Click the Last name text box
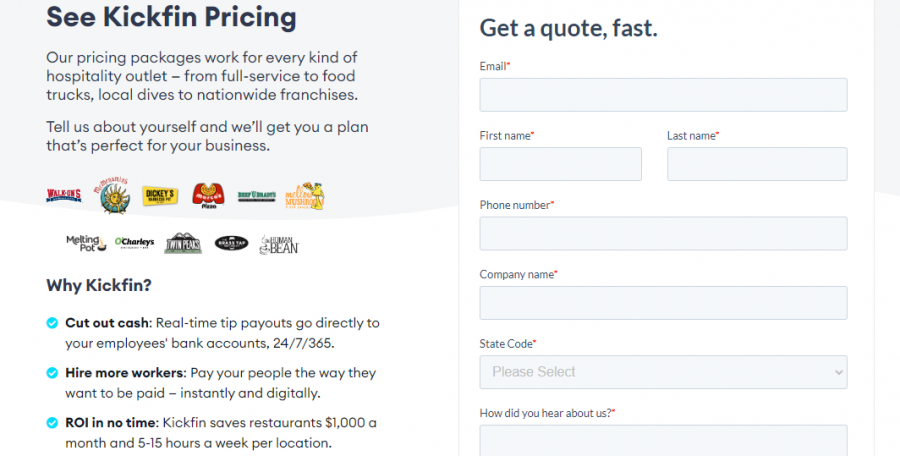Viewport: 900px width, 456px height. 757,164
